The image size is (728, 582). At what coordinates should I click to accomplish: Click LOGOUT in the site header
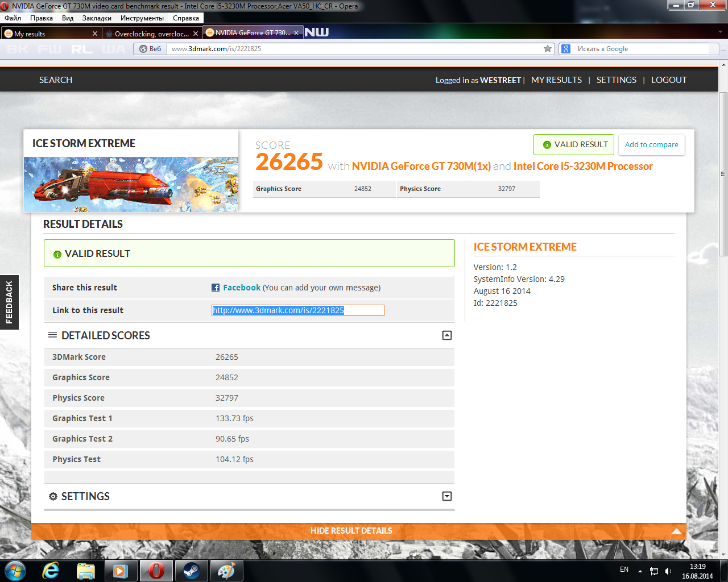pos(669,80)
